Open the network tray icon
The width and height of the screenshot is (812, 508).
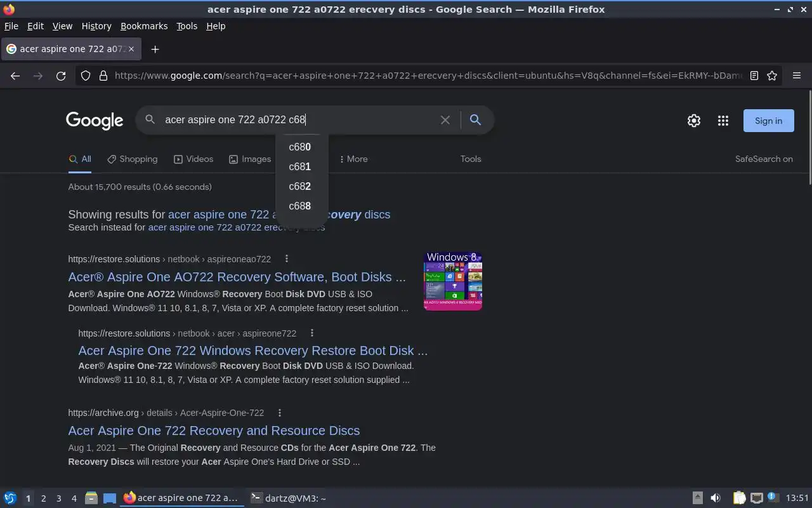[756, 498]
